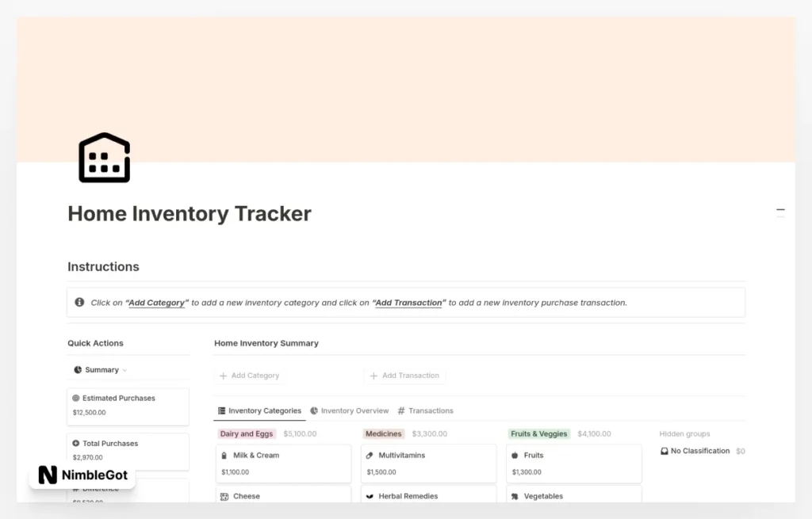Click the $1,100.00 Milk & Cream amount
This screenshot has height=519, width=812.
point(235,472)
